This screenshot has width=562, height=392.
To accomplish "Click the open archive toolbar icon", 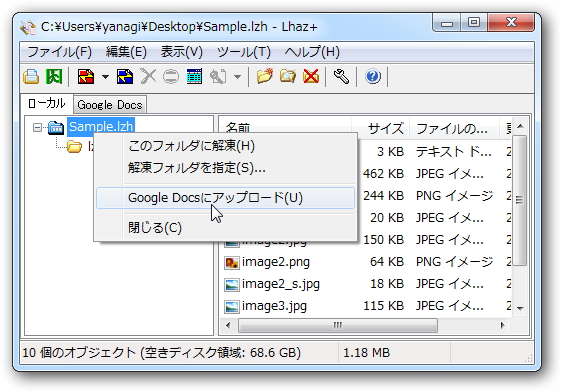I will coord(31,76).
